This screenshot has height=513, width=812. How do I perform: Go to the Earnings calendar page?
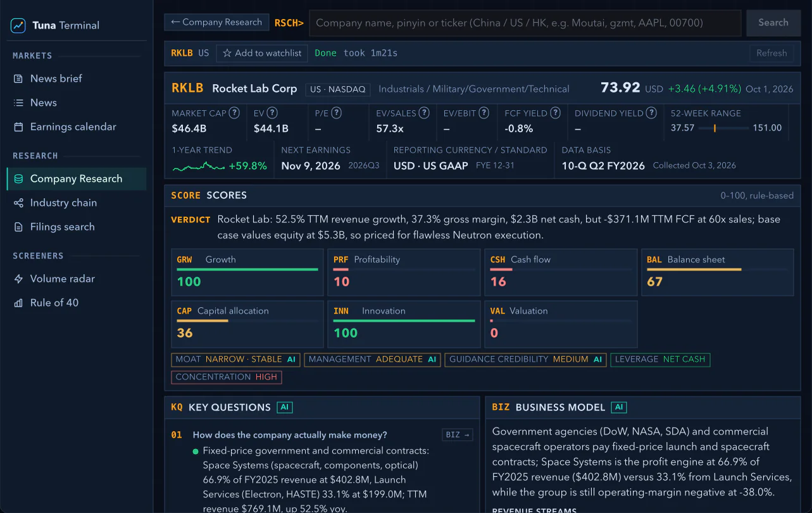click(77, 127)
